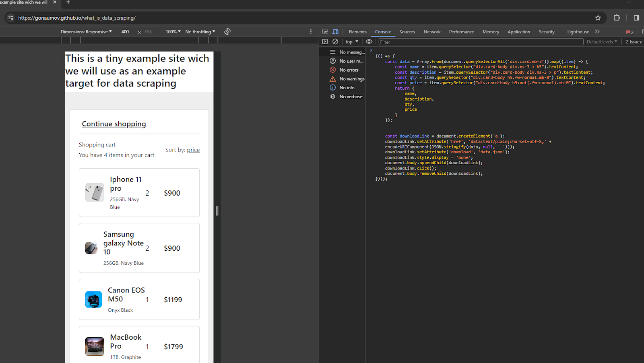Toggle the device emulation toolbar
The width and height of the screenshot is (644, 363).
click(335, 31)
